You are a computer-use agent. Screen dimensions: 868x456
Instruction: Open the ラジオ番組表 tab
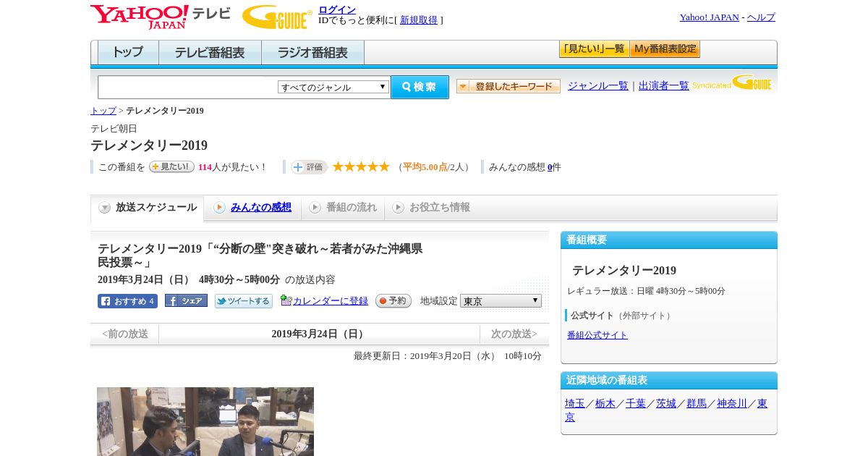pos(312,53)
